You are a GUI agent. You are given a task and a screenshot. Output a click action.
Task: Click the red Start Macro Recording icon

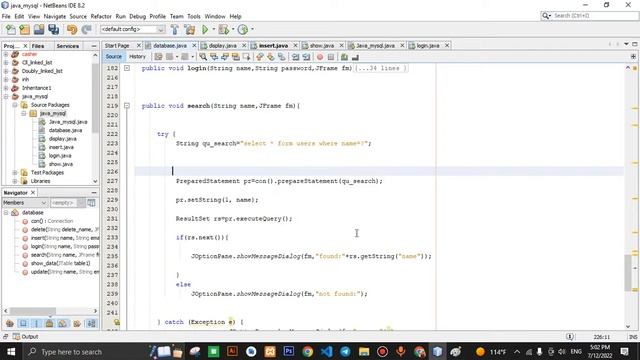tap(320, 57)
